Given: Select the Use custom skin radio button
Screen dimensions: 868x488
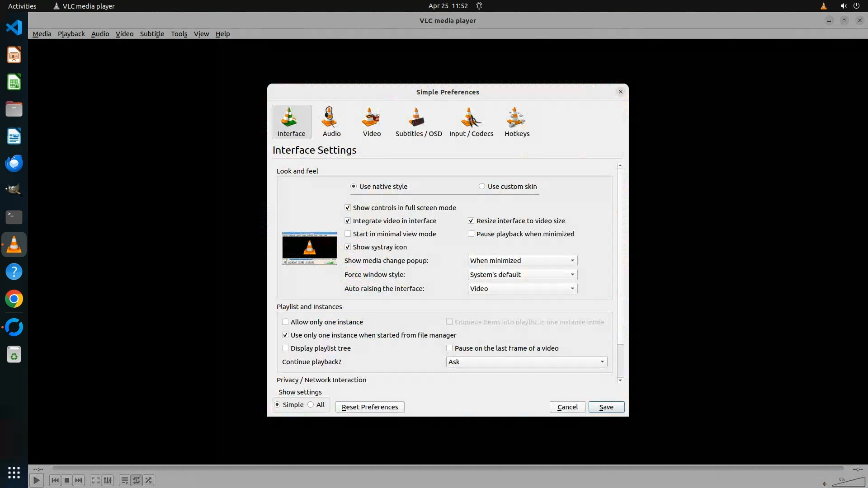Looking at the screenshot, I should click(482, 187).
